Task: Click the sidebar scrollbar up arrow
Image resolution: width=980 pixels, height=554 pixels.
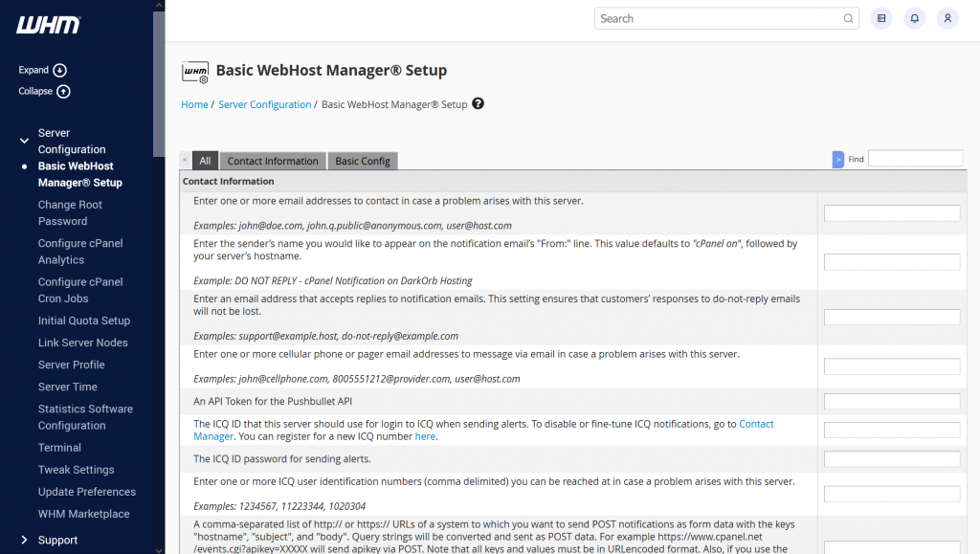Action: click(x=159, y=6)
